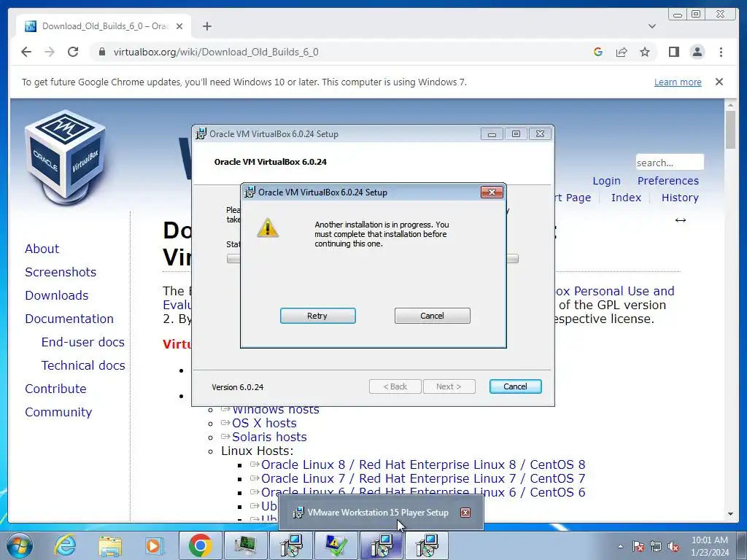The width and height of the screenshot is (747, 560).
Task: Open Google icon in address bar
Action: tap(598, 52)
